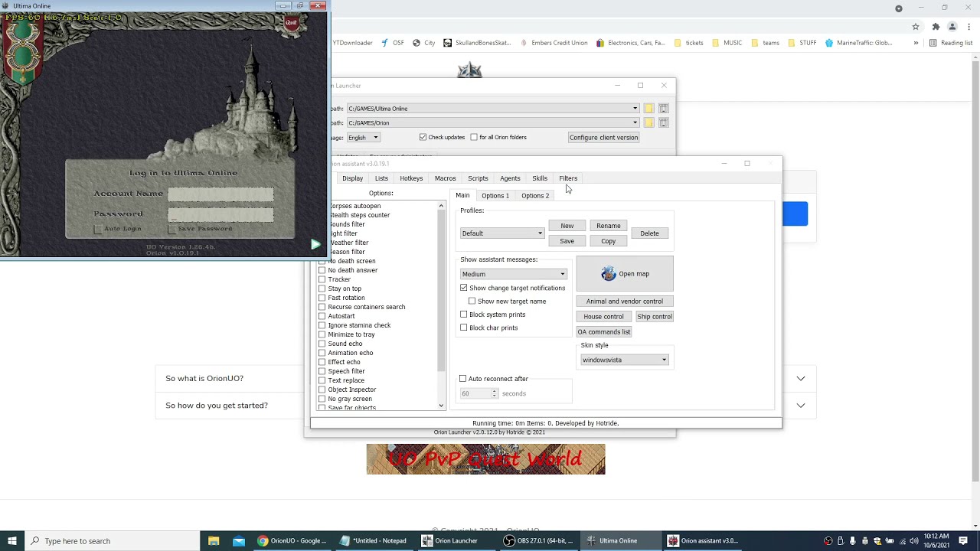Enable Block system prints
This screenshot has width=980, height=551.
tap(464, 315)
